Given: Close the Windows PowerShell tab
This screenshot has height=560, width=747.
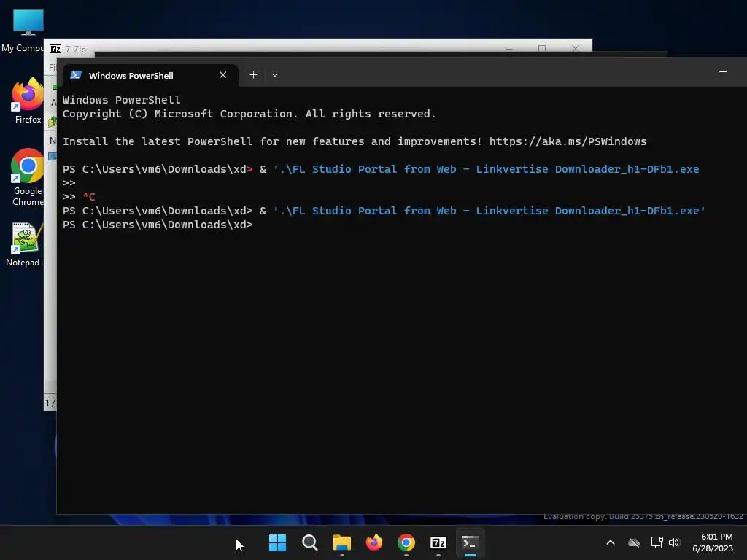Looking at the screenshot, I should (222, 75).
